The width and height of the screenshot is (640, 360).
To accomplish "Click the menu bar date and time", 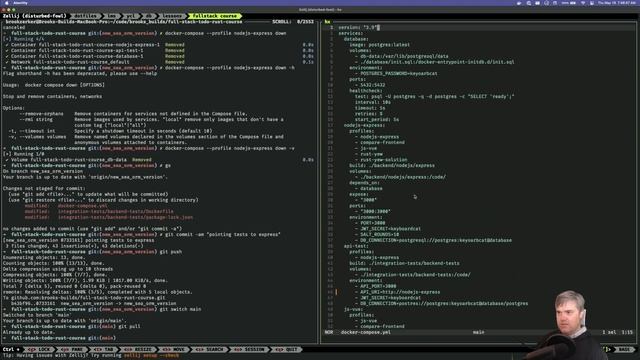I will click(616, 3).
